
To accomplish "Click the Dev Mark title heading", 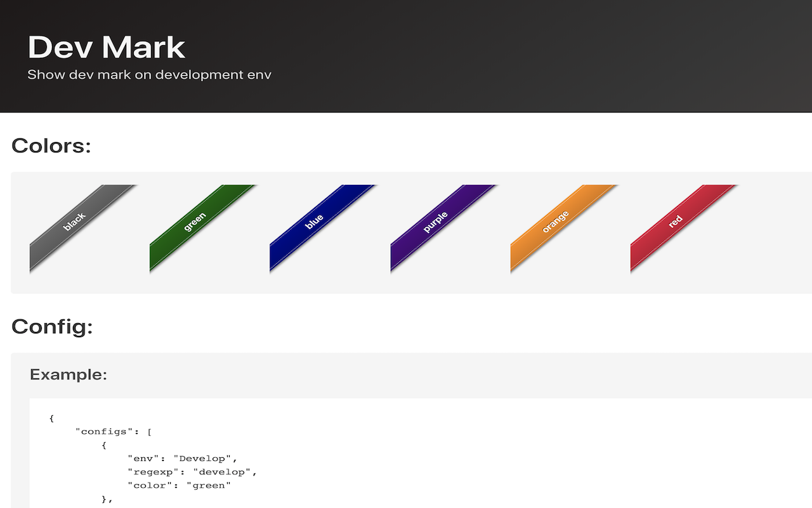I will point(106,47).
